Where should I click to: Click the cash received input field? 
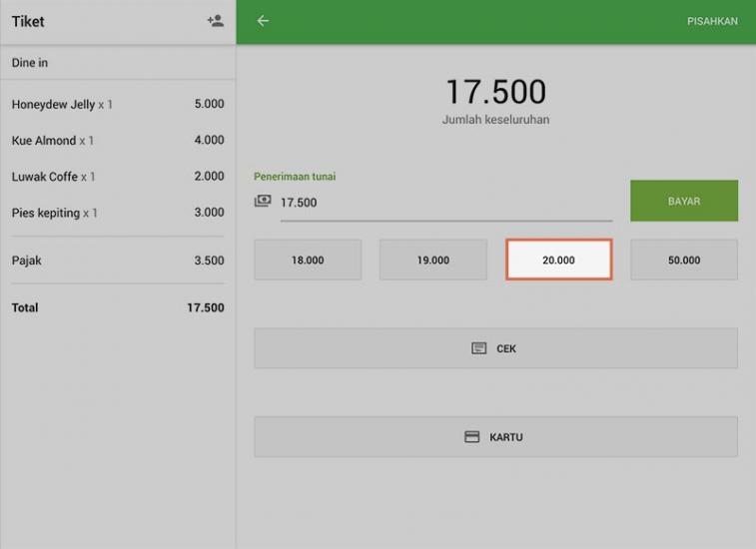click(x=444, y=203)
